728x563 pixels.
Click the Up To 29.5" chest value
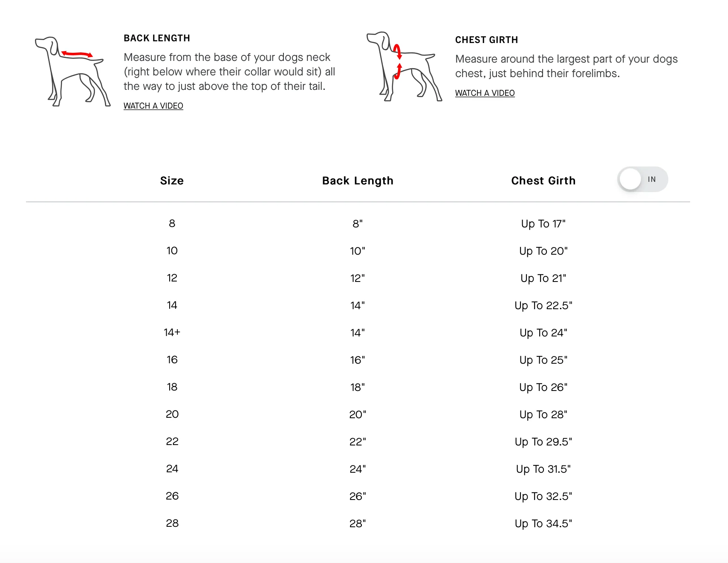543,442
